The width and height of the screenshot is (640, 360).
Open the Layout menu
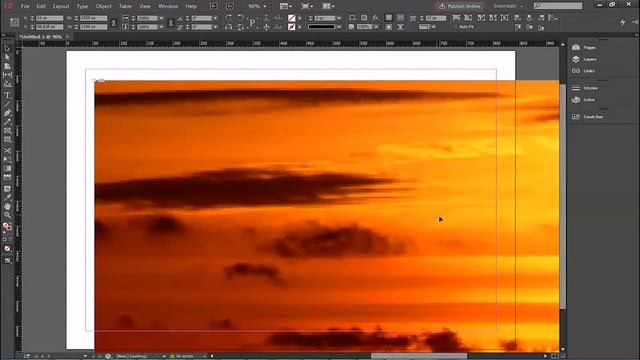pos(61,6)
